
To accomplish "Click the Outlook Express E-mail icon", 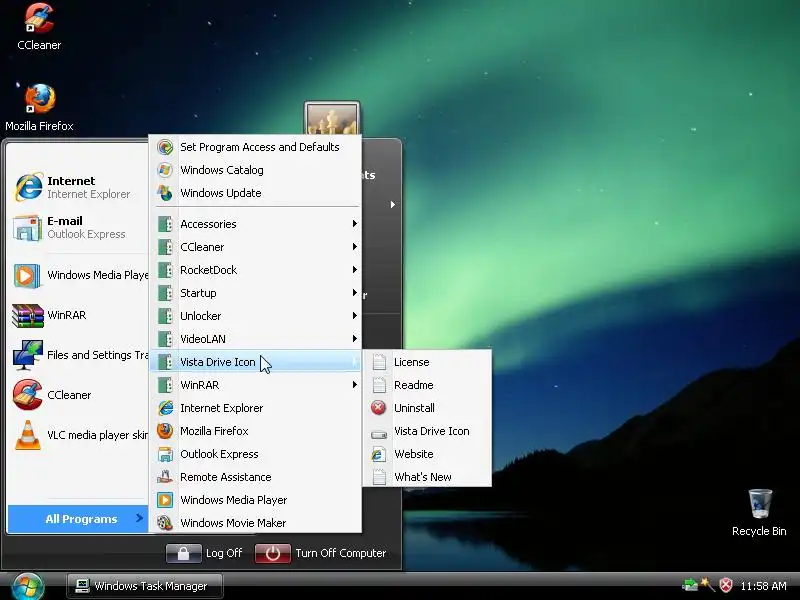I will 27,227.
